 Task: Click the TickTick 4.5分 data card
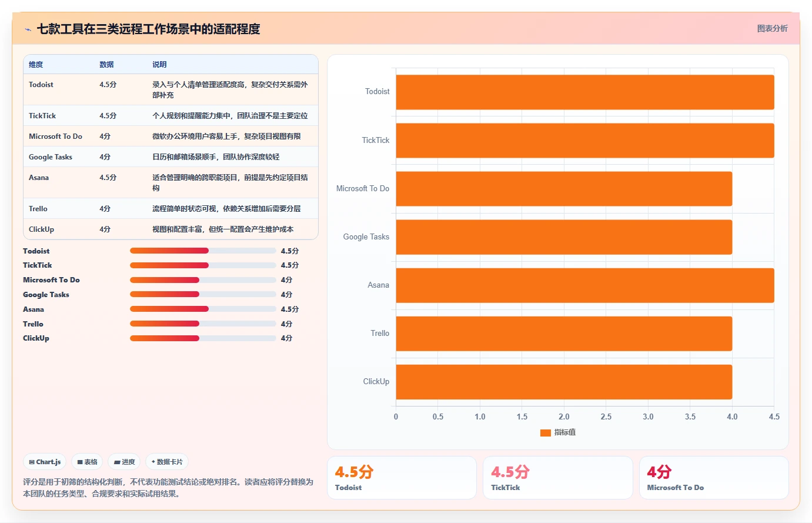coord(558,478)
